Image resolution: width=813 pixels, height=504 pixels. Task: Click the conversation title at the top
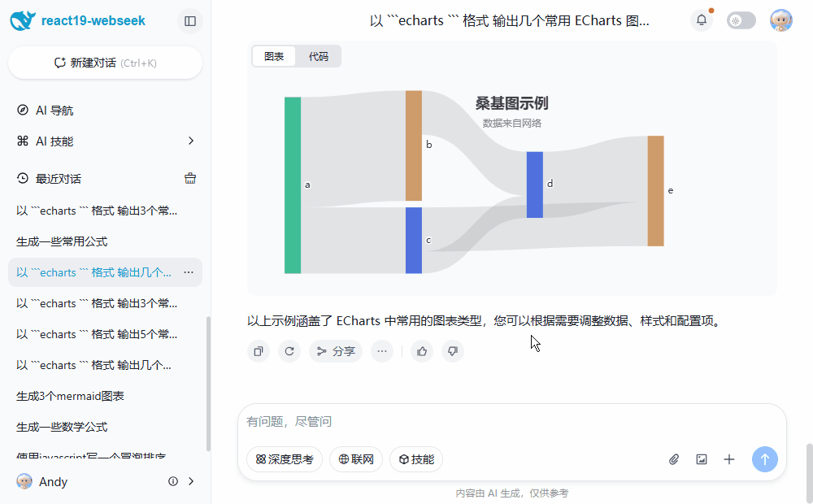tap(509, 21)
